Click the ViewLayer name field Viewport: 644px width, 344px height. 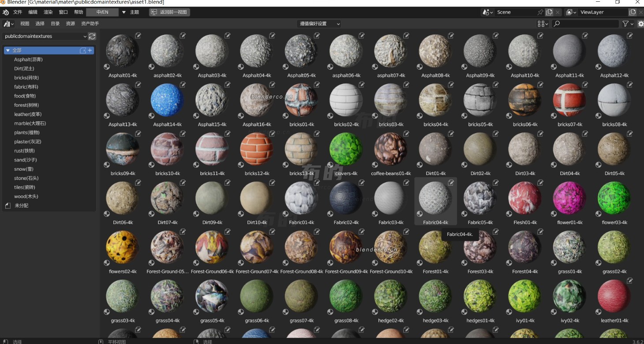click(x=603, y=12)
